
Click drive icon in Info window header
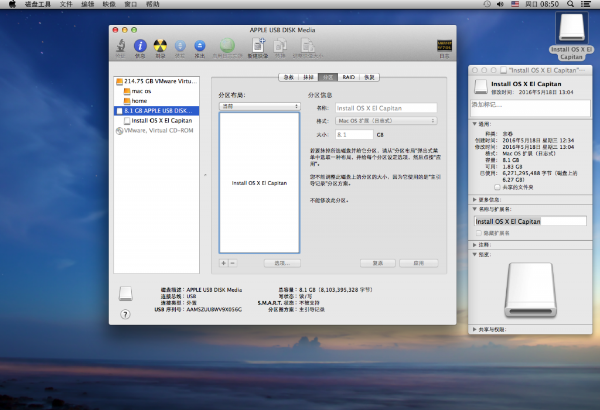[x=481, y=87]
